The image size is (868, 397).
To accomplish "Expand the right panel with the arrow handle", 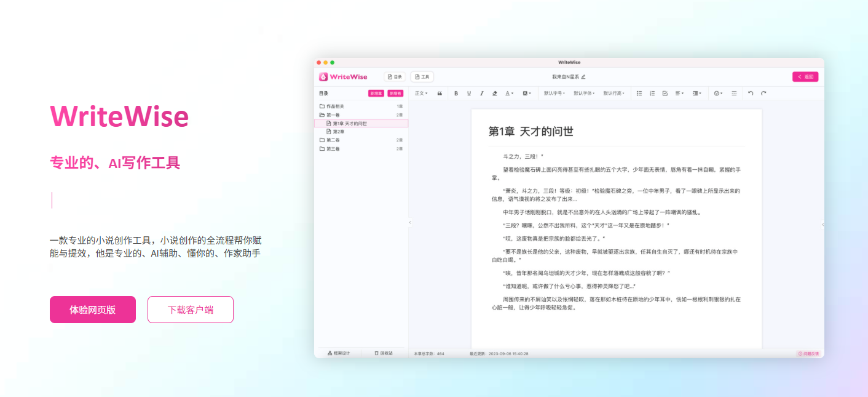I will (823, 225).
